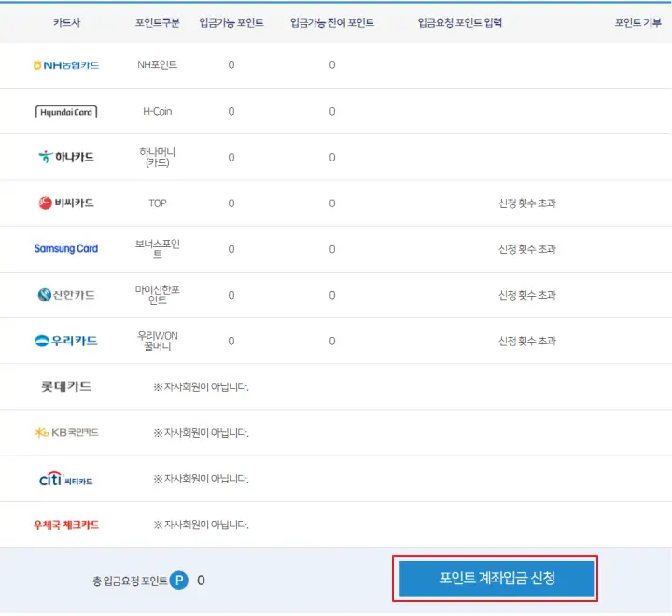Select the 입금요청 포인트 입력 column header
This screenshot has height=616, width=672.
460,22
